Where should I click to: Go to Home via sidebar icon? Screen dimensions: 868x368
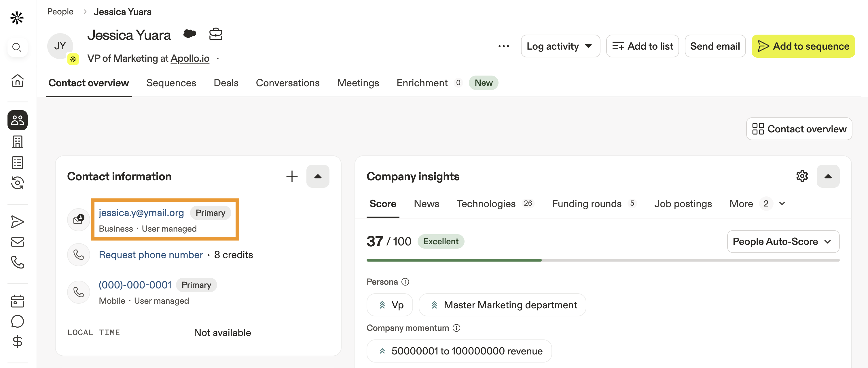(x=18, y=80)
